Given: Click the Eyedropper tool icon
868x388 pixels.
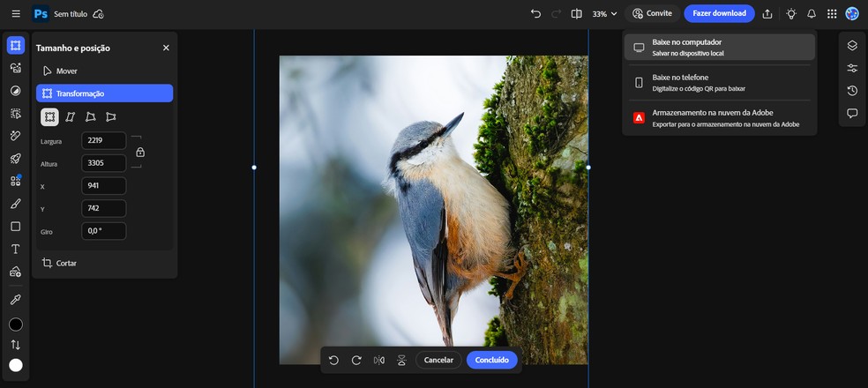Looking at the screenshot, I should (15, 300).
